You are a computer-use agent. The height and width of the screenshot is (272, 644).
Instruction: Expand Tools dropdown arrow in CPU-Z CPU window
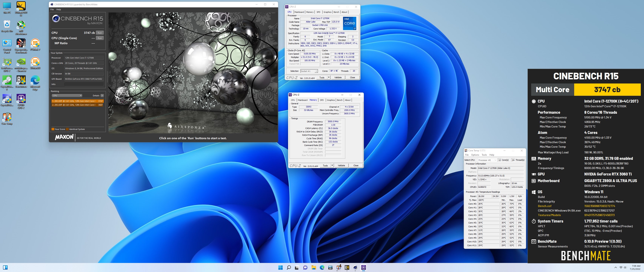(329, 78)
